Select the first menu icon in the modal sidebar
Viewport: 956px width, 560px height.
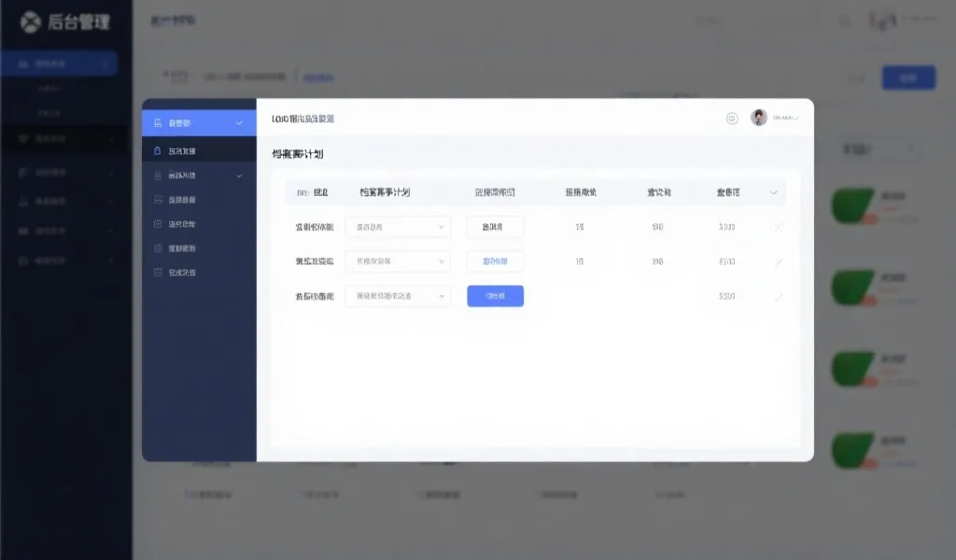(x=157, y=121)
